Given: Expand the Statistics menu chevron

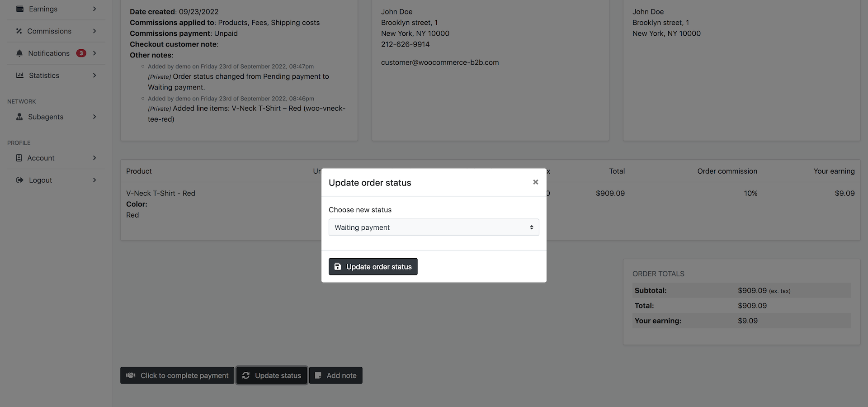Looking at the screenshot, I should pos(94,76).
